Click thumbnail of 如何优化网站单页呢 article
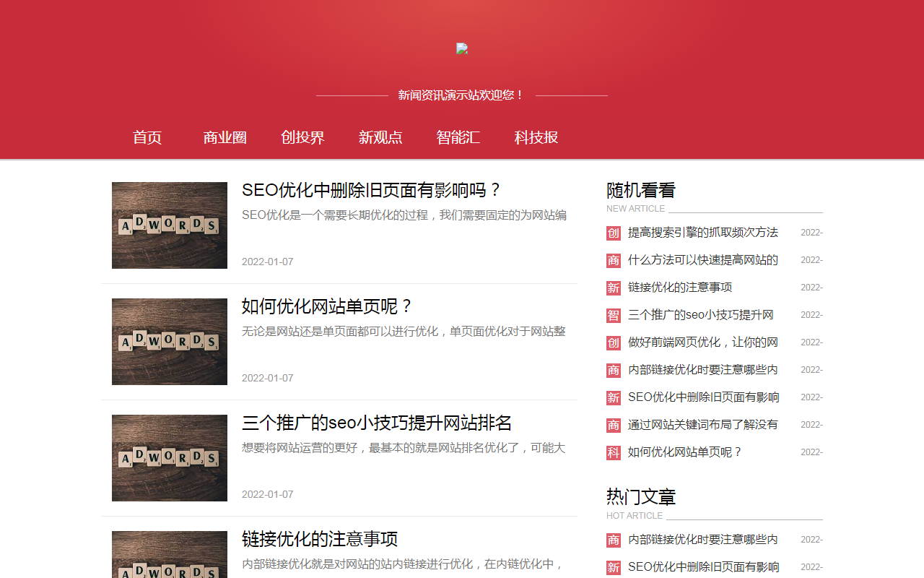Image resolution: width=924 pixels, height=578 pixels. coord(170,342)
